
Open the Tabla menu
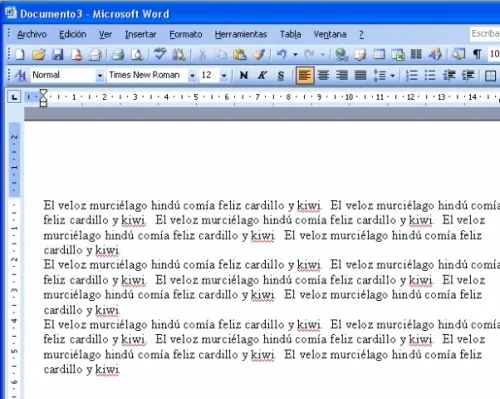pyautogui.click(x=290, y=34)
